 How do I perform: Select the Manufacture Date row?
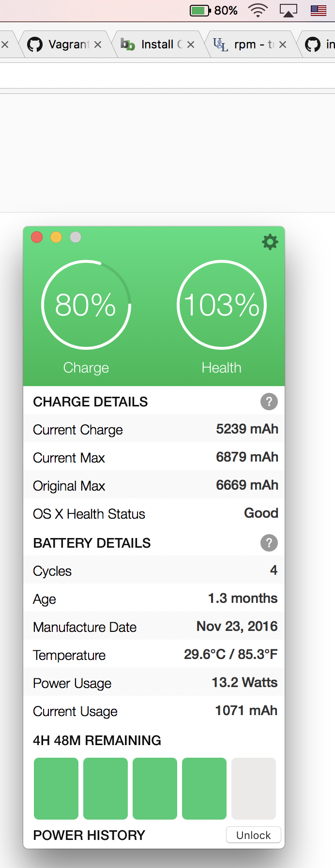(154, 626)
